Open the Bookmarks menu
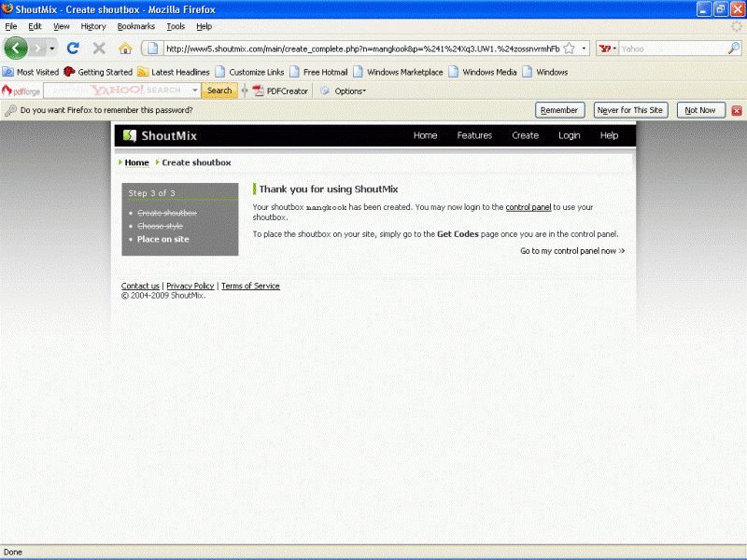Image resolution: width=747 pixels, height=560 pixels. (x=135, y=26)
